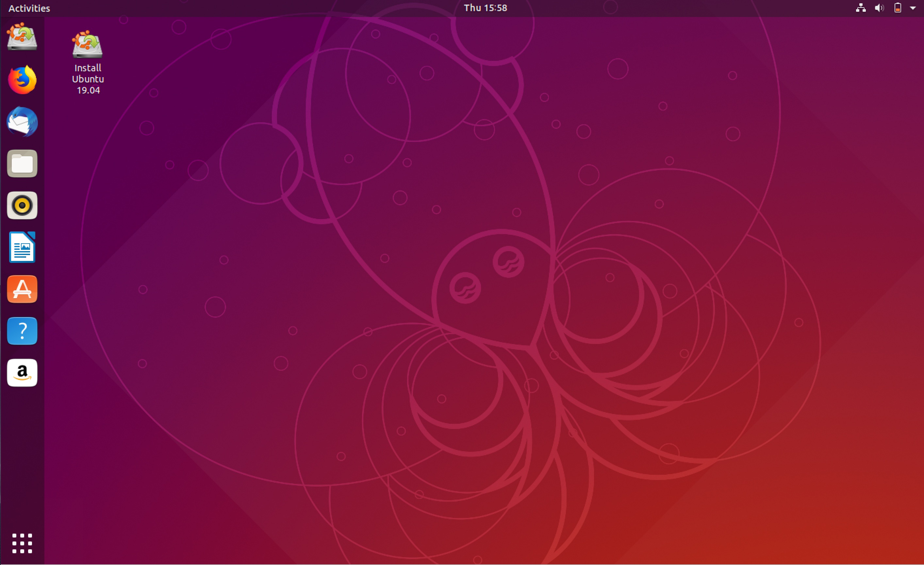This screenshot has width=924, height=565.
Task: Select the Install Ubuntu 19.04 desktop icon
Action: tap(87, 47)
